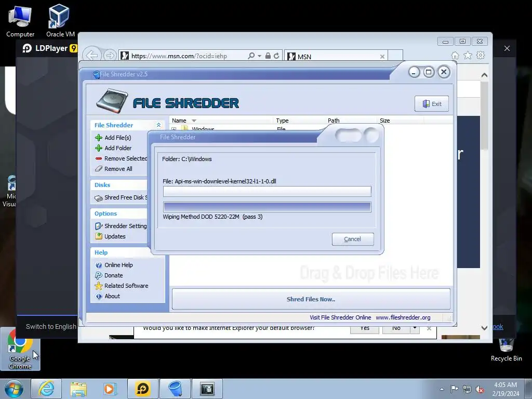Click IE scrollbar down arrow
This screenshot has height=399, width=532.
pyautogui.click(x=485, y=328)
